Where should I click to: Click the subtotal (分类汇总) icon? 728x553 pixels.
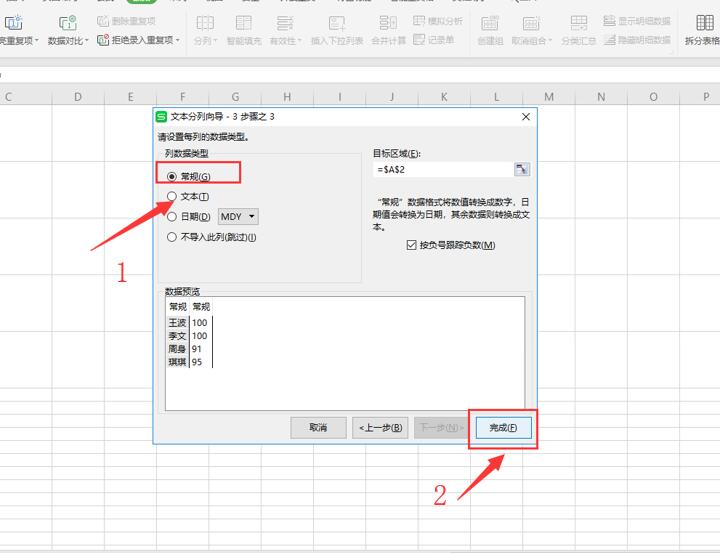578,23
